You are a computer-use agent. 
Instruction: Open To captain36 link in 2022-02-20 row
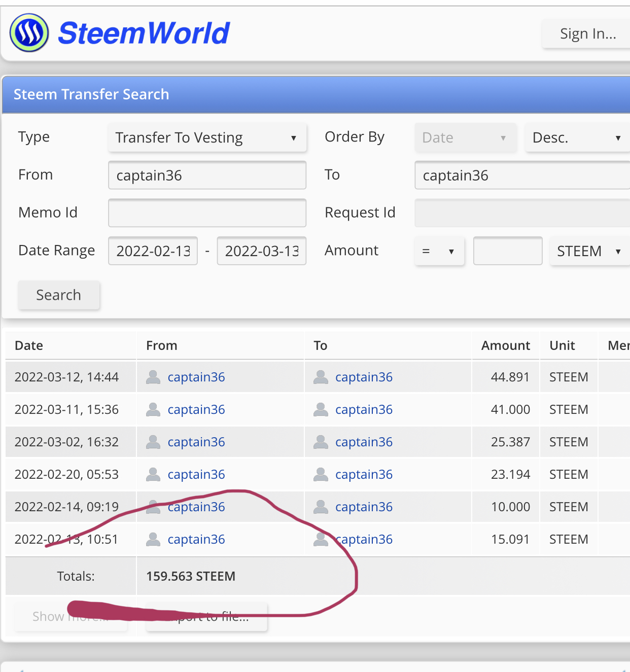[x=364, y=475]
